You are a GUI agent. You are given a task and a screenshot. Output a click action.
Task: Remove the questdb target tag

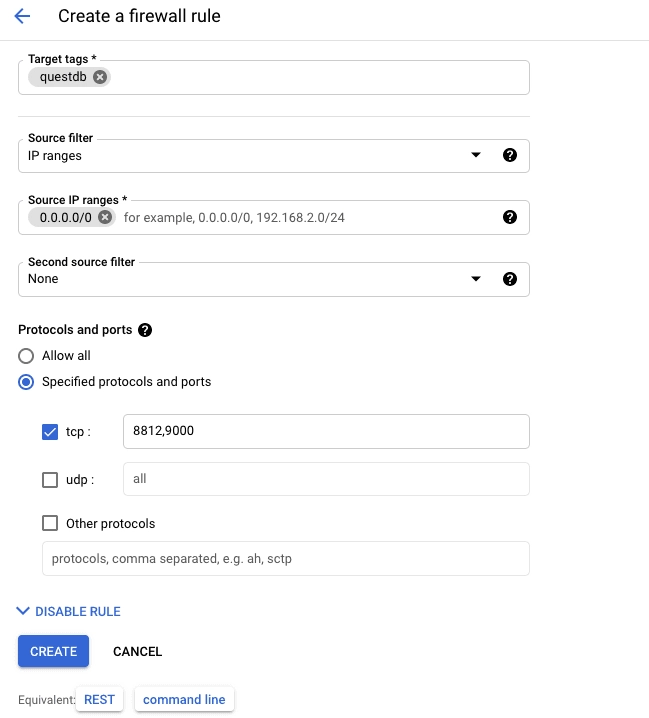(x=100, y=77)
